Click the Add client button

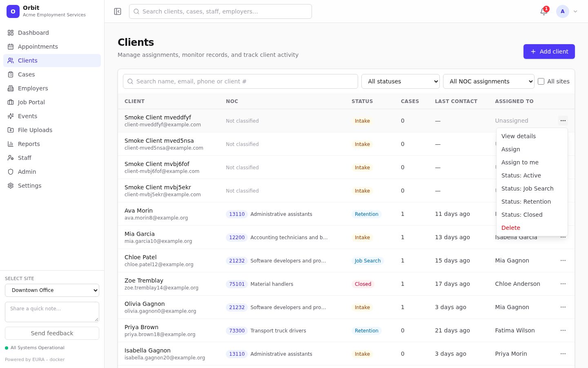(x=549, y=52)
